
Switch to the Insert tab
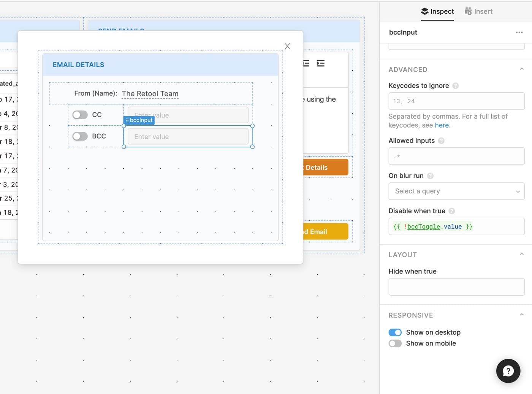point(478,11)
